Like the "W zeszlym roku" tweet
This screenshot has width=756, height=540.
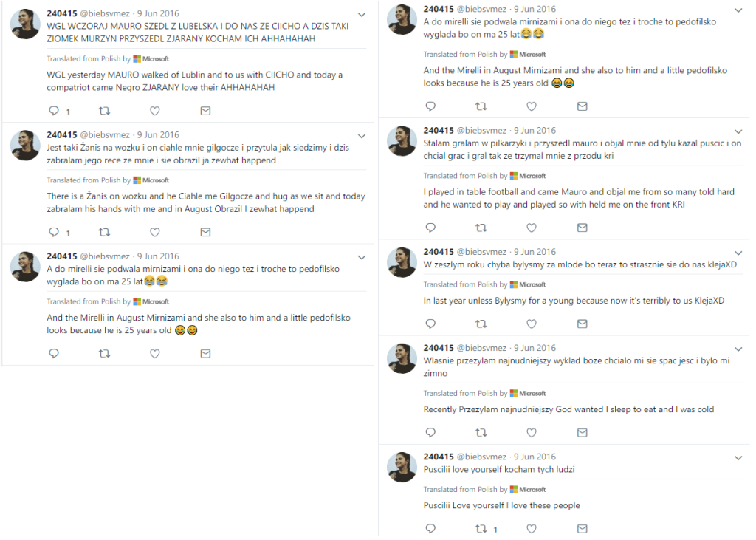(532, 324)
